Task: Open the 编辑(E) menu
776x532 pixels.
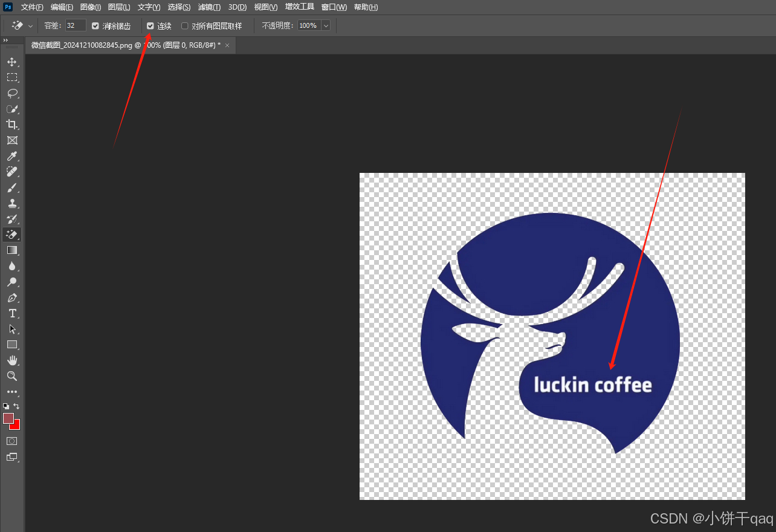Action: (62, 7)
